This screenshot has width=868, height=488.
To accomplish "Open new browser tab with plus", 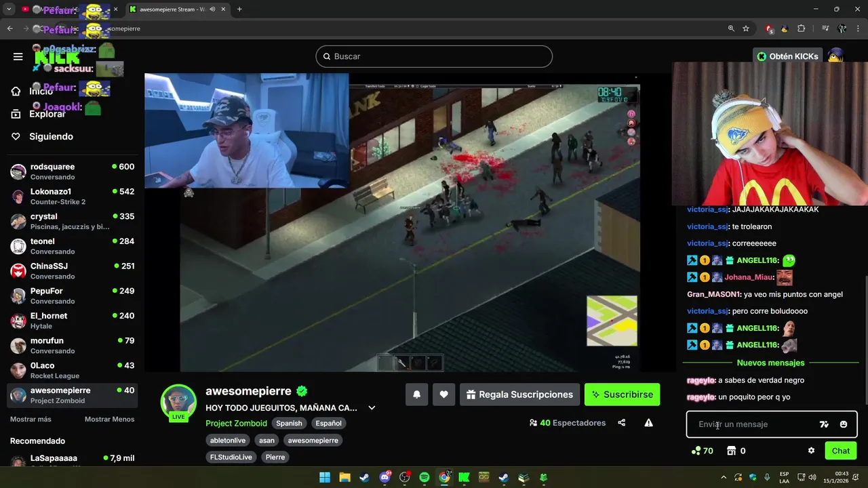I will tap(239, 9).
